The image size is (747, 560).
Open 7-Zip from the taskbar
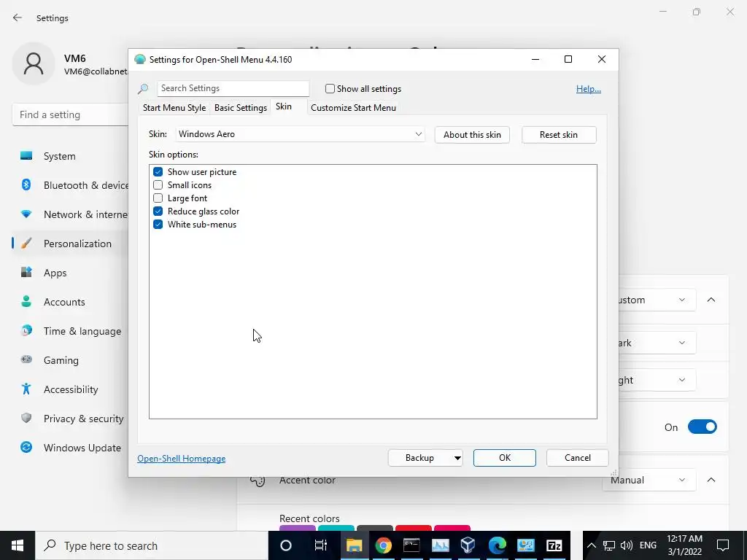point(554,545)
